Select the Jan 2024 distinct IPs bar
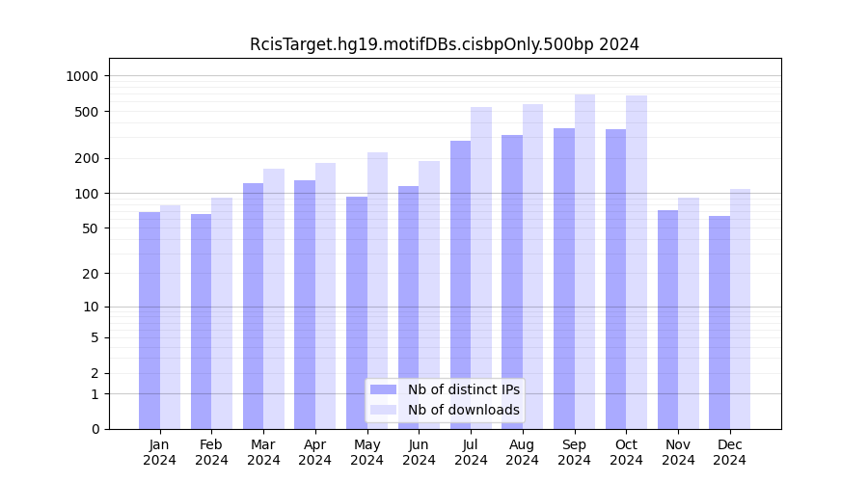 pos(149,320)
